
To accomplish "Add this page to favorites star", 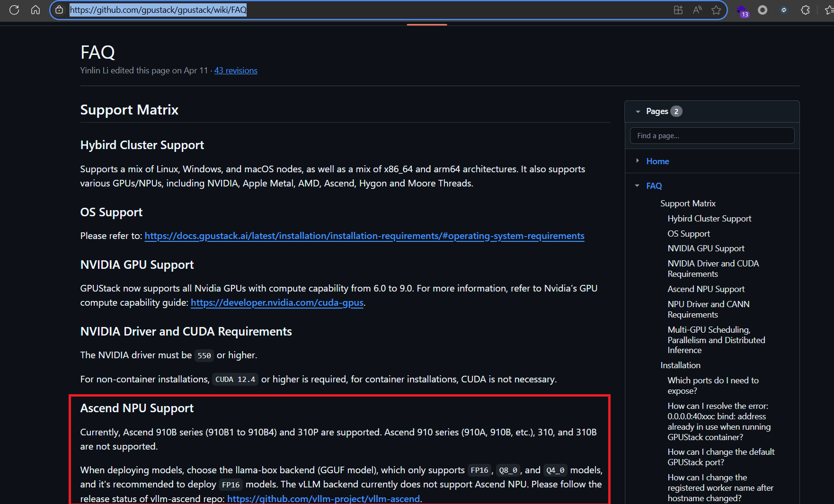I will (716, 10).
